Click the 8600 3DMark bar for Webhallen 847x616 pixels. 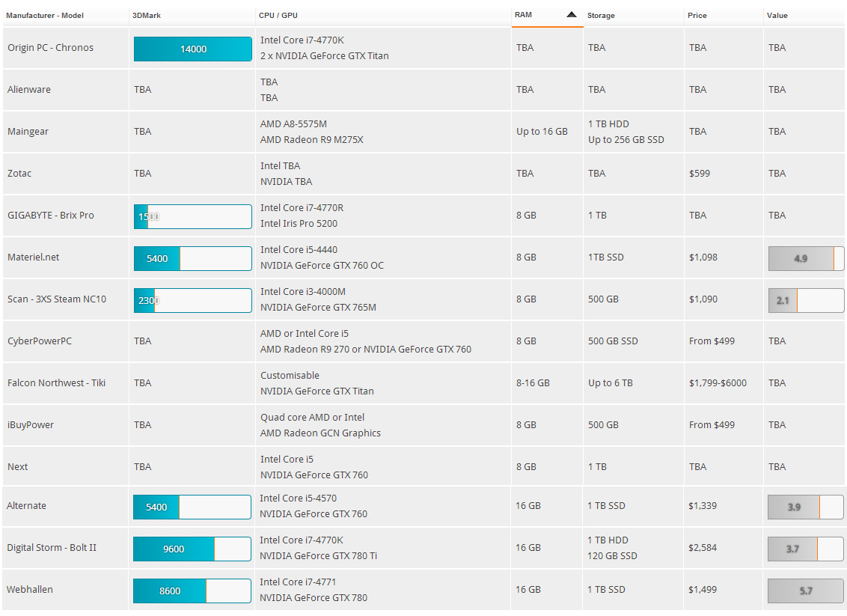(x=192, y=591)
